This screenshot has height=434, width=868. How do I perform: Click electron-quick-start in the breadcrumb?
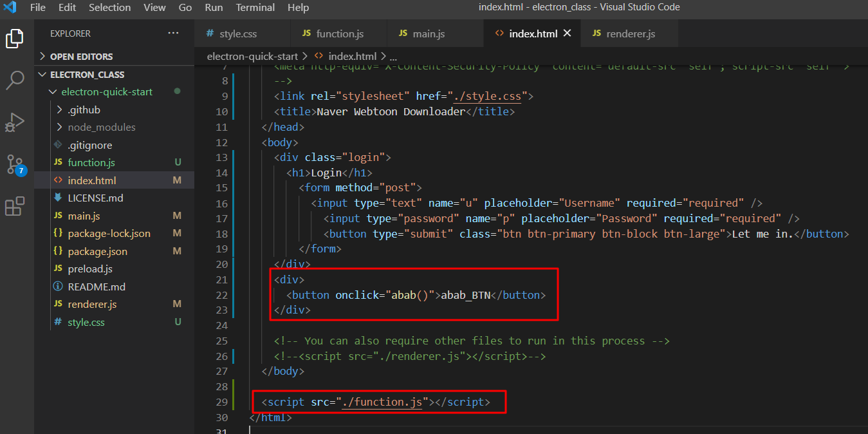tap(253, 57)
